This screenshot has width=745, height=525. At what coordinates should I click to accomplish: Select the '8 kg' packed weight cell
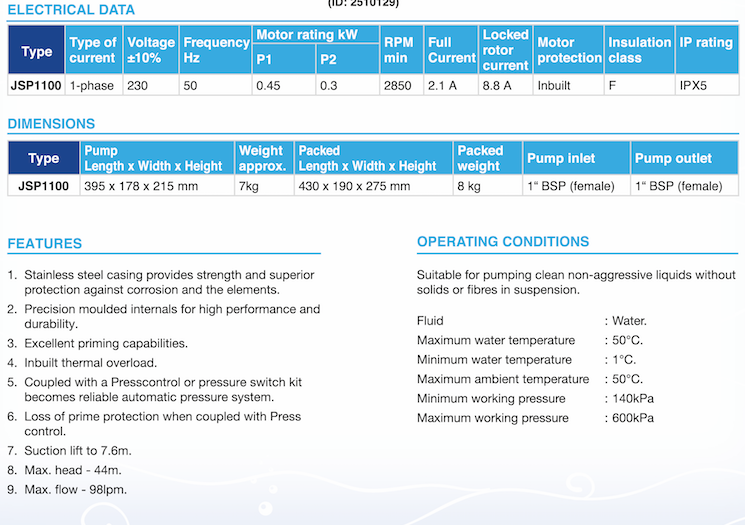(x=488, y=186)
